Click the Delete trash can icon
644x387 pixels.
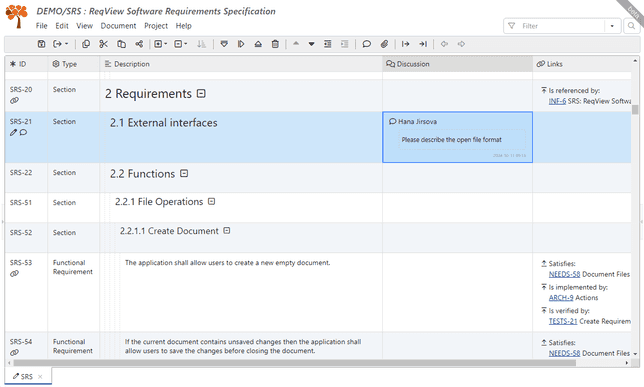point(275,44)
